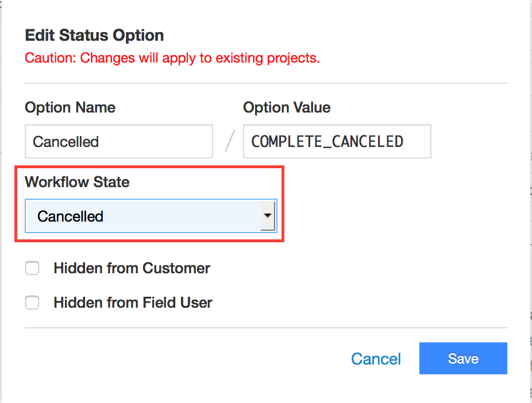Click the Edit Status Option heading

click(94, 35)
